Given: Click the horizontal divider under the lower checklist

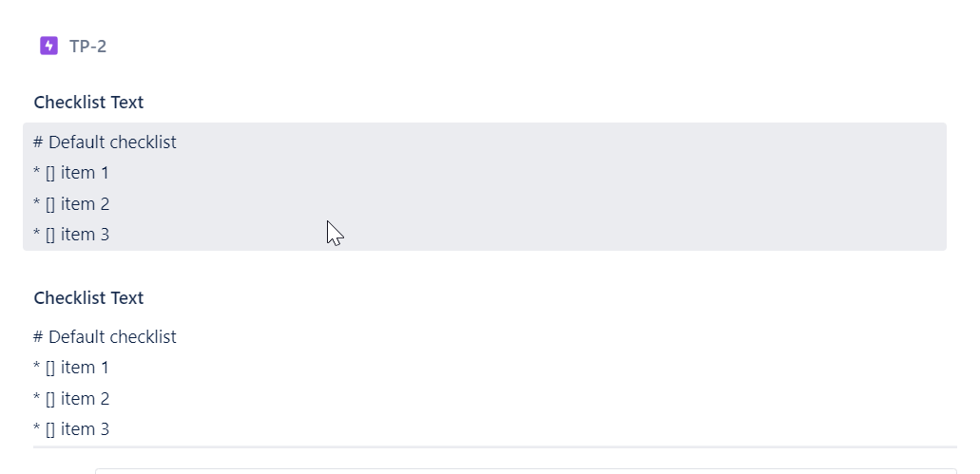Looking at the screenshot, I should point(494,446).
